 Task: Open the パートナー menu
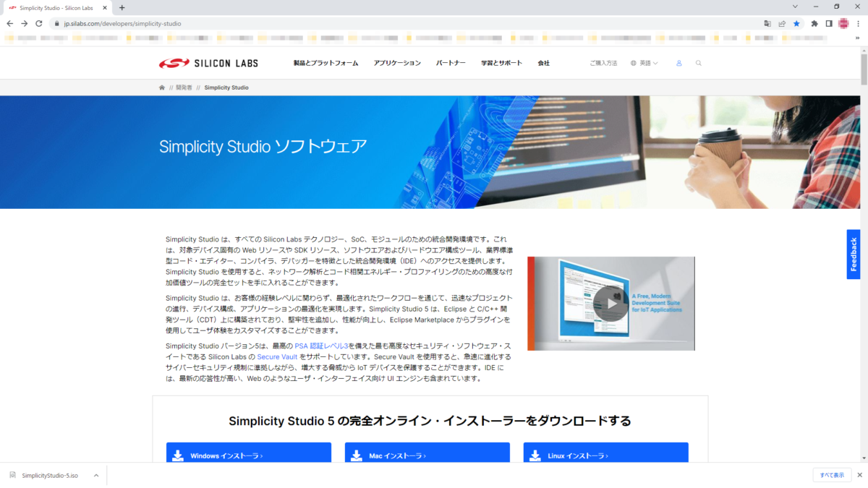coord(451,63)
